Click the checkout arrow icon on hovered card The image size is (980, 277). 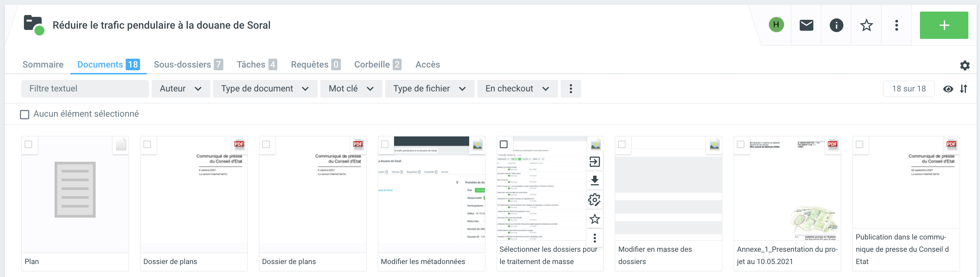(x=594, y=162)
